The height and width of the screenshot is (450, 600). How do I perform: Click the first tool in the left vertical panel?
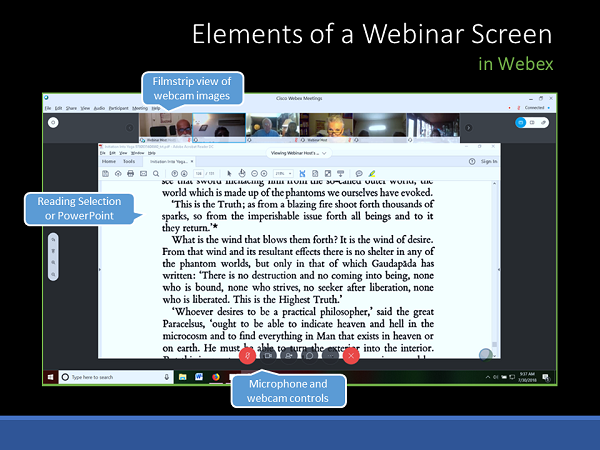point(53,240)
